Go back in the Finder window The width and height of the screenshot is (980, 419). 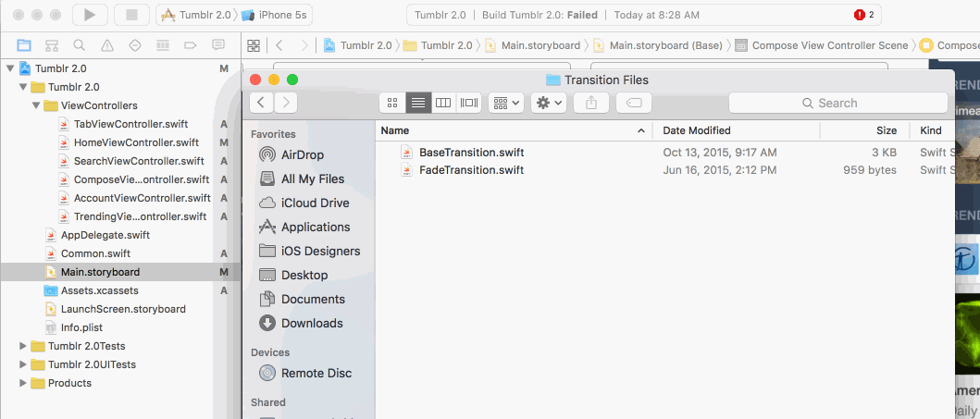coord(261,103)
